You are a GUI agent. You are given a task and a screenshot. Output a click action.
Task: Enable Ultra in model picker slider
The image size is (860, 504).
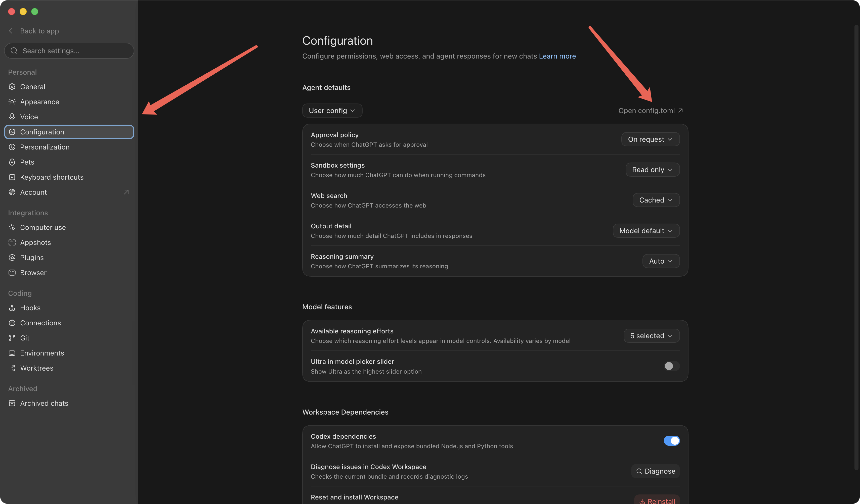672,366
